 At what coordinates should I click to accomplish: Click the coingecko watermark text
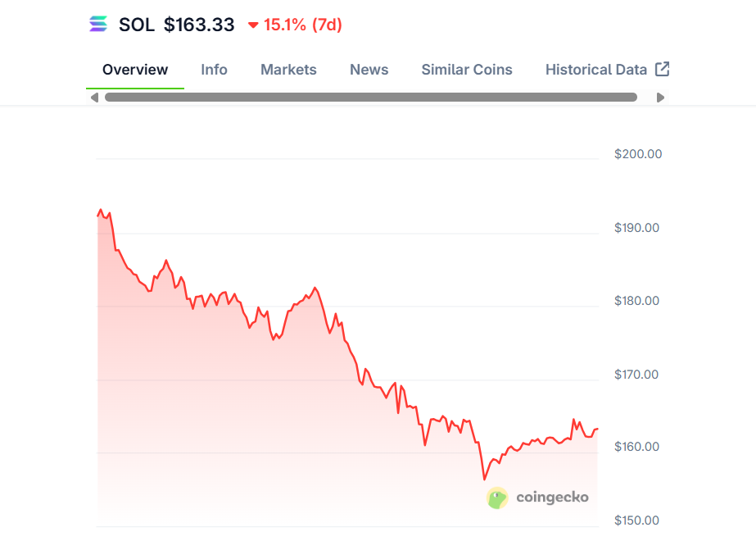(552, 498)
